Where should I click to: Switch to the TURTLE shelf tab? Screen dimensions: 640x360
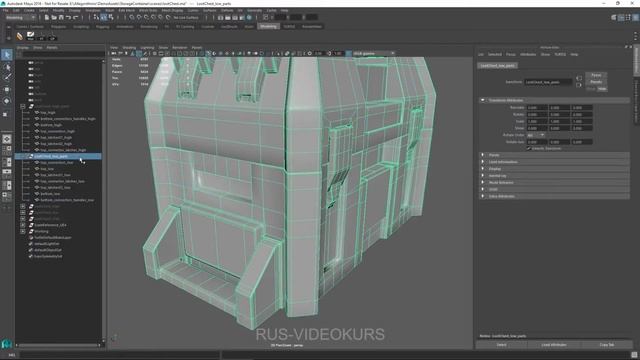point(289,27)
